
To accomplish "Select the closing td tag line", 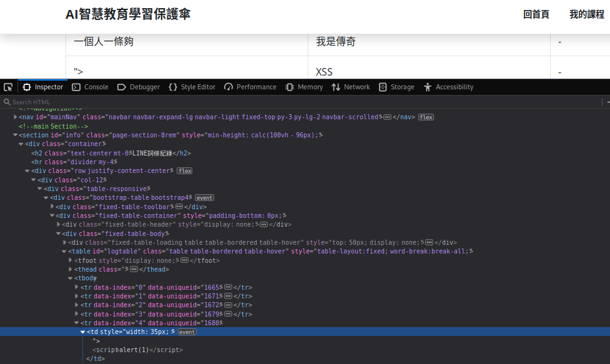I will (96, 358).
